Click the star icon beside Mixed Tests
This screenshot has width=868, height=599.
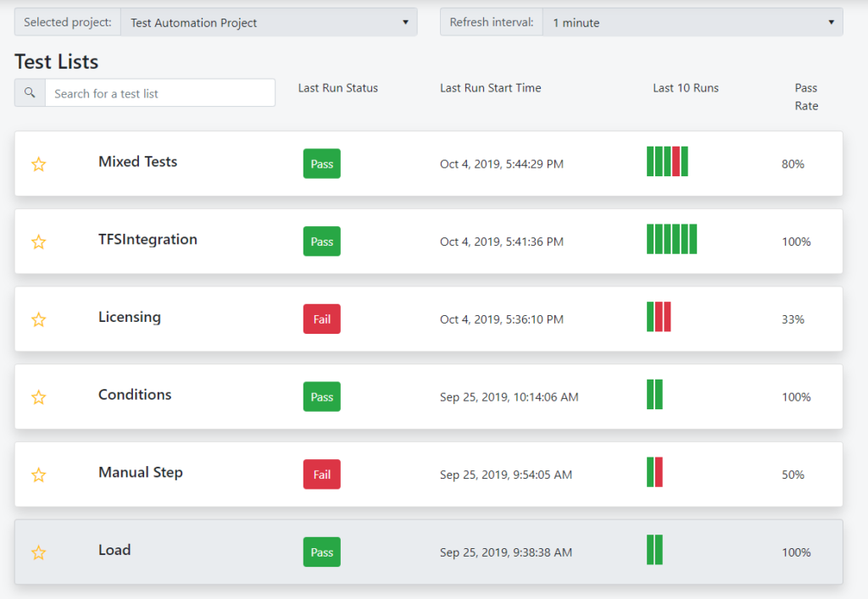pos(39,164)
